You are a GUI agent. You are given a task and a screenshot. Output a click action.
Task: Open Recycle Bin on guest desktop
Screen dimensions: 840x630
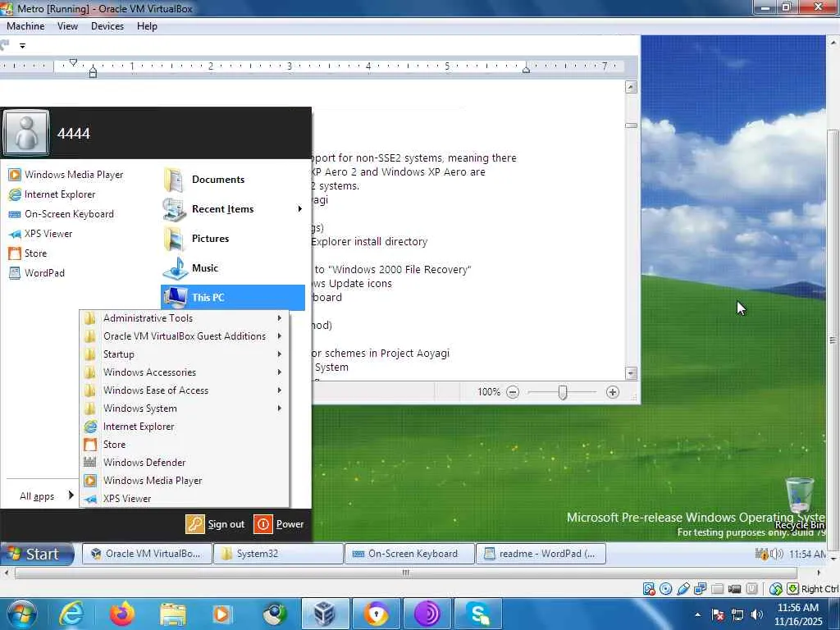[800, 502]
